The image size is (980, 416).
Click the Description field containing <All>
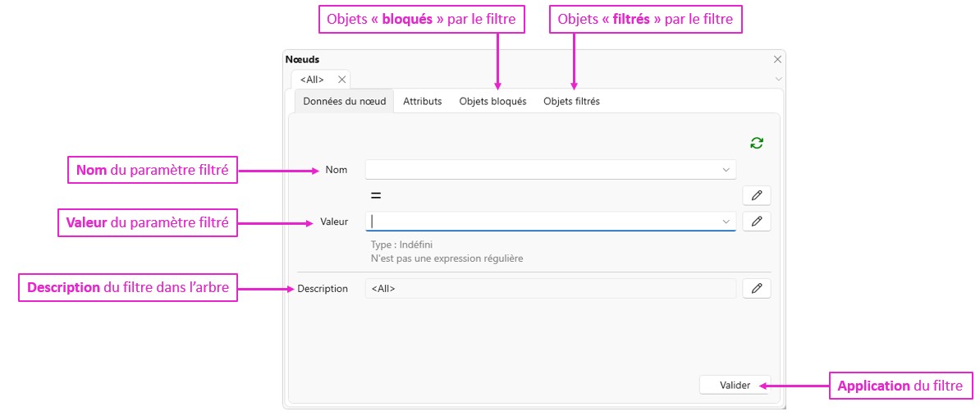coord(551,289)
